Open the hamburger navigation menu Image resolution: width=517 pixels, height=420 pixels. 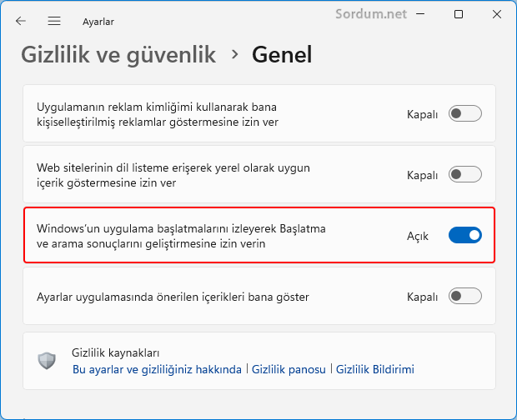click(54, 21)
